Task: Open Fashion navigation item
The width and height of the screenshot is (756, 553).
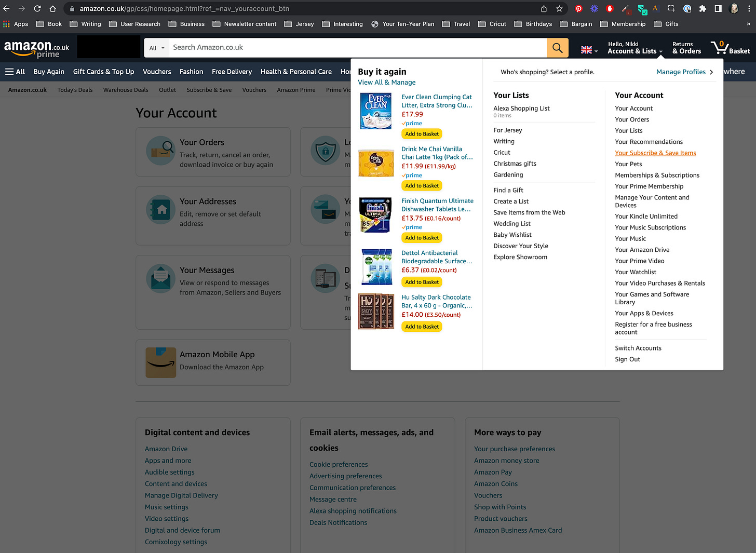Action: click(192, 72)
